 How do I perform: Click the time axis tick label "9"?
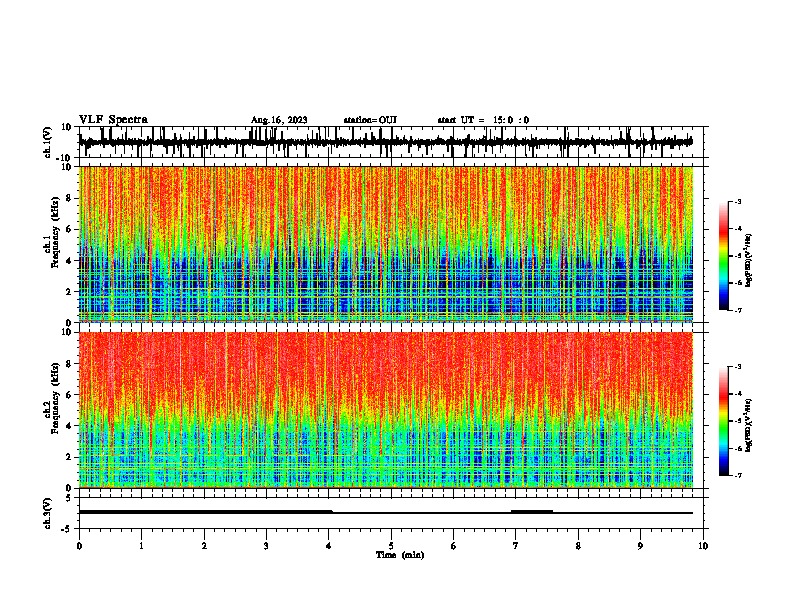coord(640,546)
